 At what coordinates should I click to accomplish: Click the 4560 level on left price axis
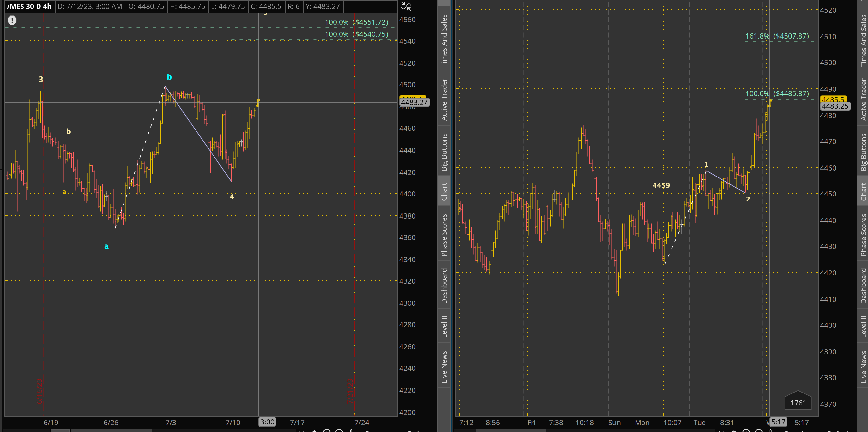[x=407, y=20]
